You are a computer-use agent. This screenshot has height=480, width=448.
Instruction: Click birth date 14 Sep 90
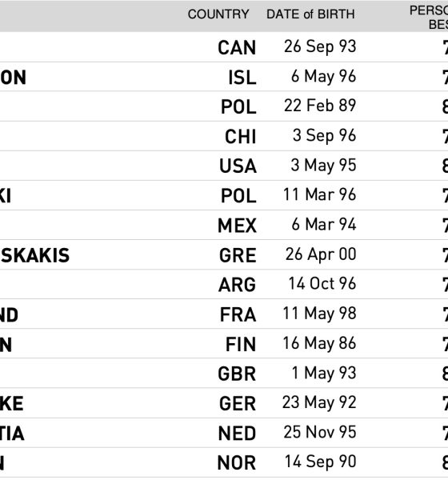click(x=320, y=462)
